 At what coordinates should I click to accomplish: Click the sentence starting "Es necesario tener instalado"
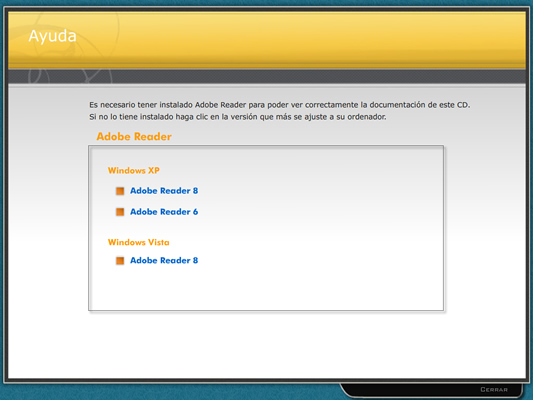(279, 105)
